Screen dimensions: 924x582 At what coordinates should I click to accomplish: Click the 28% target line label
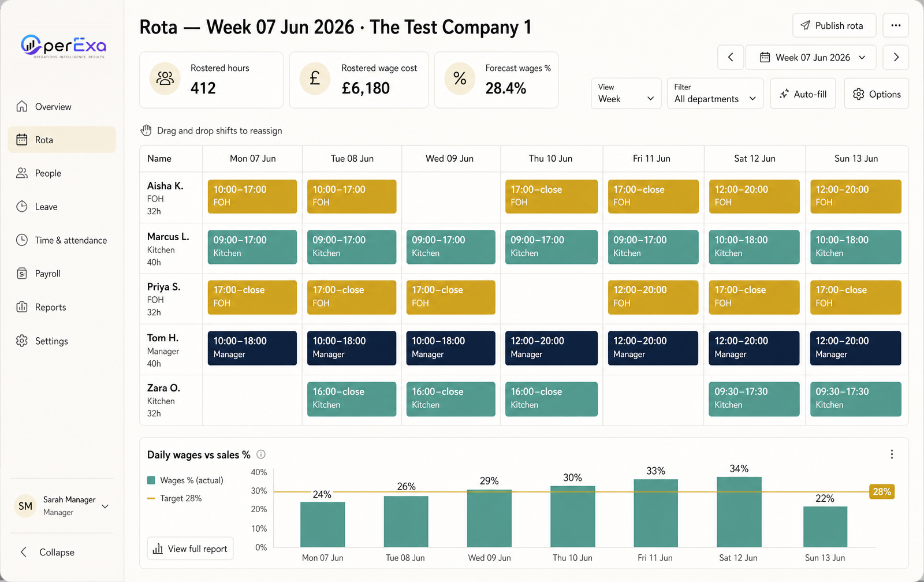[x=882, y=492]
